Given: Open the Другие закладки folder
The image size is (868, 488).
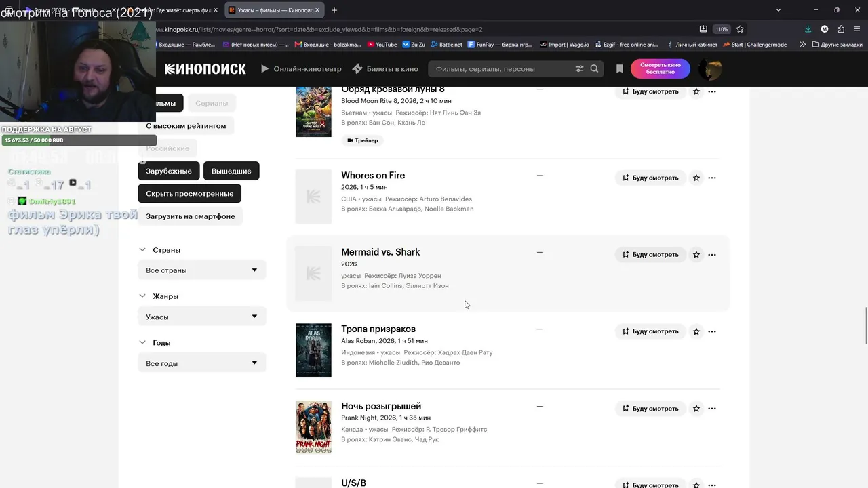Looking at the screenshot, I should (x=837, y=45).
